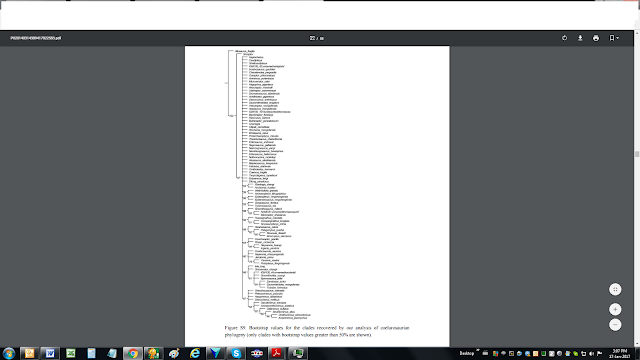Open the system clock showing 3:07 PM

click(x=619, y=353)
